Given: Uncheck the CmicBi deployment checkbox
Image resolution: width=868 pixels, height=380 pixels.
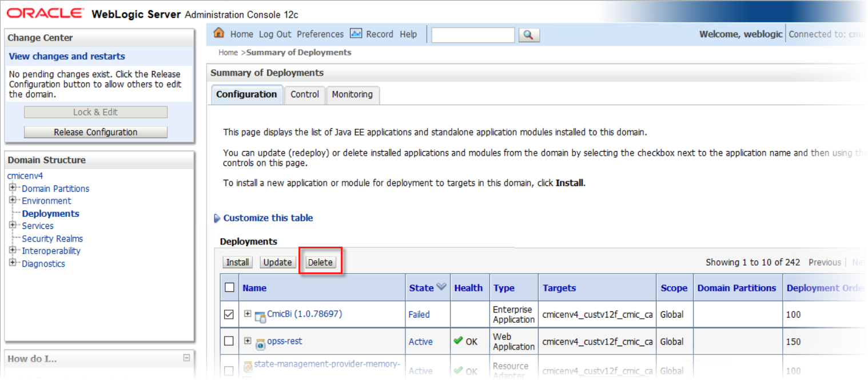Looking at the screenshot, I should pos(228,314).
